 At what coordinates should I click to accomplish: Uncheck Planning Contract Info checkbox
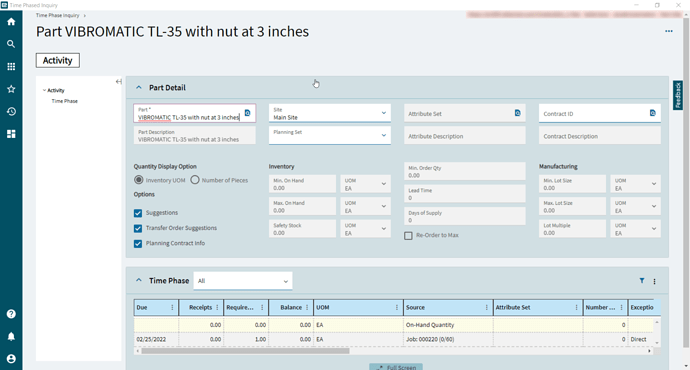pos(138,244)
